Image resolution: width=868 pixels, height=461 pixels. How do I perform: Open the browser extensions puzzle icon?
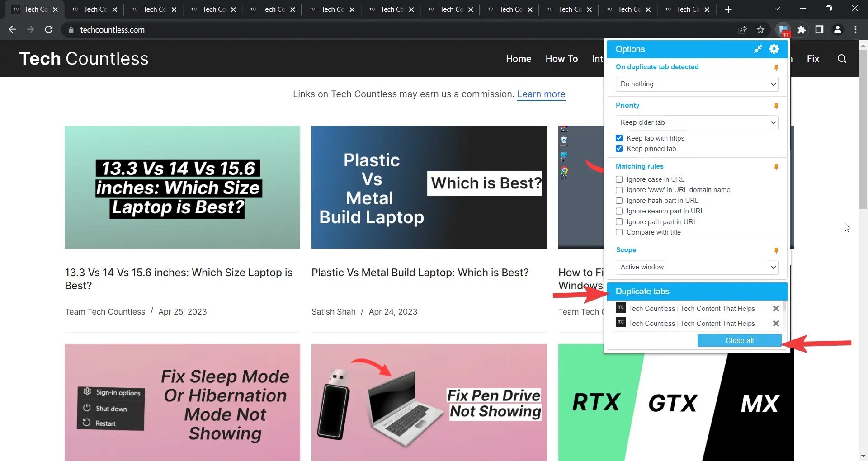pyautogui.click(x=802, y=29)
